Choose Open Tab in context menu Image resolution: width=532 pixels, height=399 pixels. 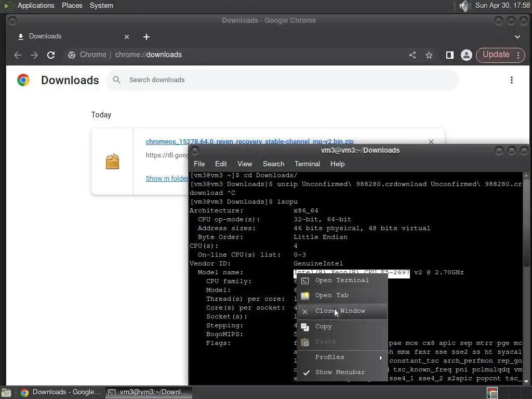coord(342,296)
